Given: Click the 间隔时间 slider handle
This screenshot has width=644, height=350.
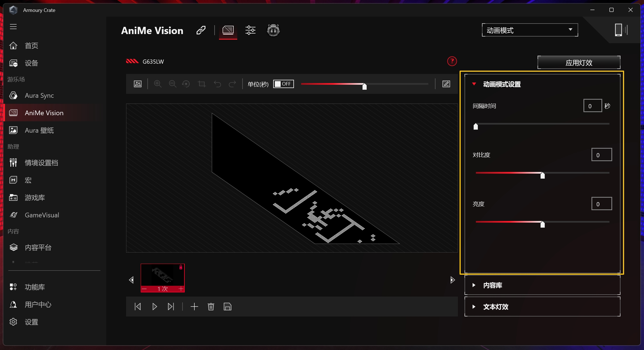Looking at the screenshot, I should pos(476,127).
